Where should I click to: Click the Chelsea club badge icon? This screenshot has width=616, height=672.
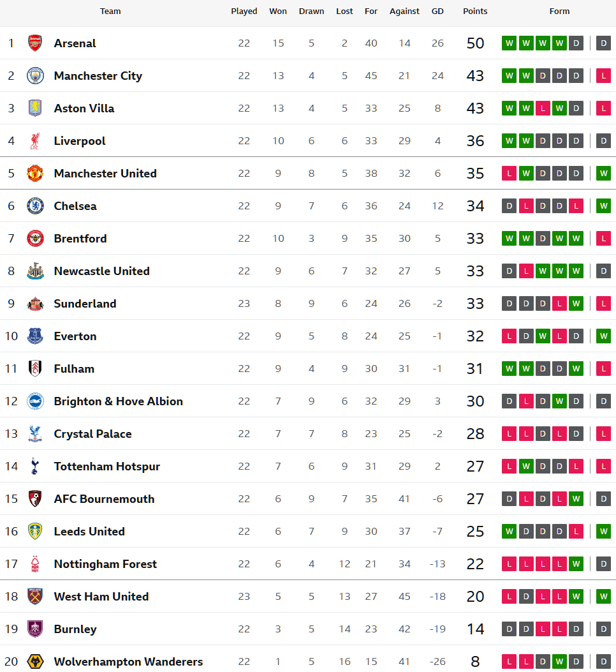pyautogui.click(x=35, y=206)
